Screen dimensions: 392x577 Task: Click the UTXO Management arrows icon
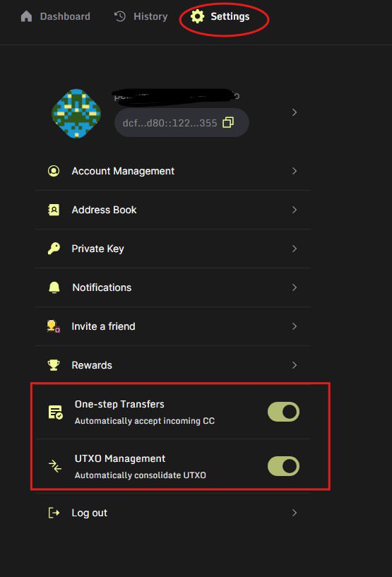tap(55, 466)
